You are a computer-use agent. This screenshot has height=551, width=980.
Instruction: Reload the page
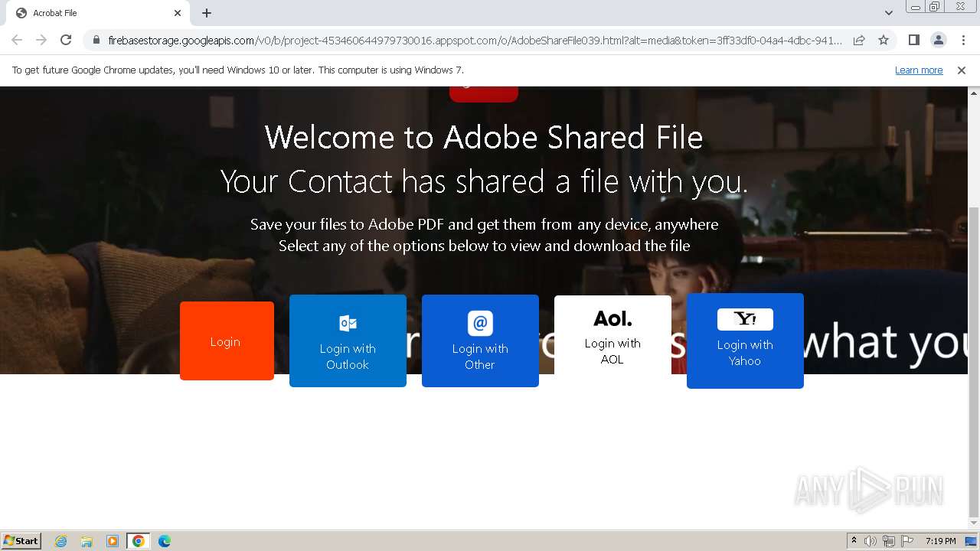pyautogui.click(x=66, y=40)
